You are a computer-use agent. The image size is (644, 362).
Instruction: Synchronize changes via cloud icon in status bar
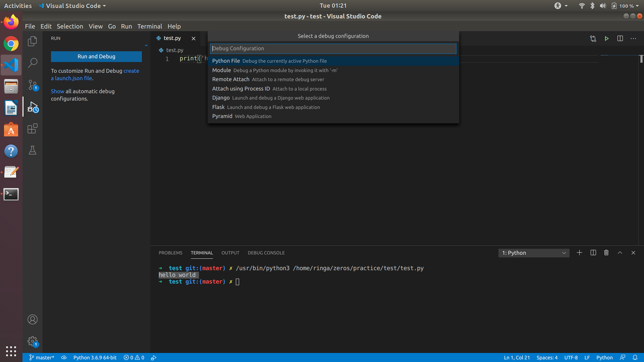click(64, 357)
